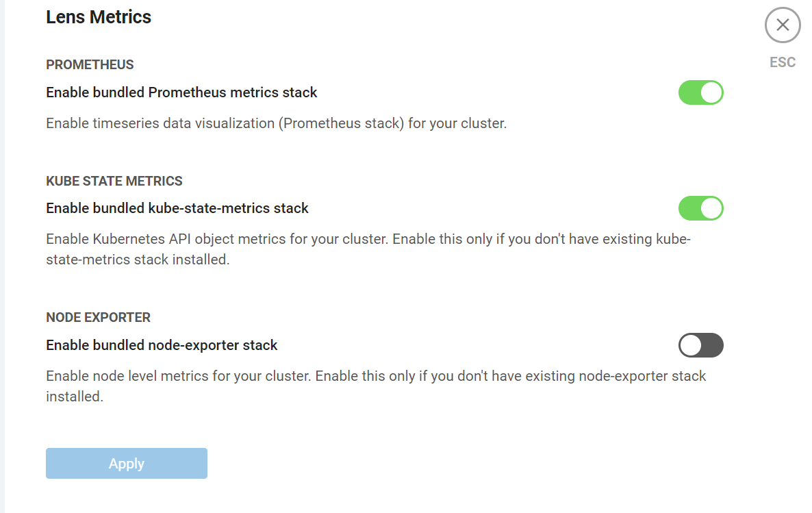Select the kube-state-metrics enable label text
Image resolution: width=812 pixels, height=513 pixels.
(177, 208)
